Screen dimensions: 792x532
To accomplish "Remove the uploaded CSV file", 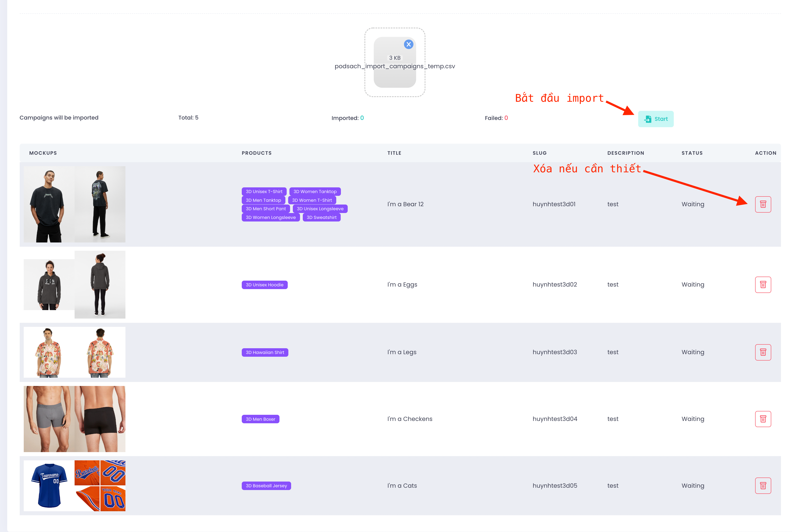I will tap(408, 45).
